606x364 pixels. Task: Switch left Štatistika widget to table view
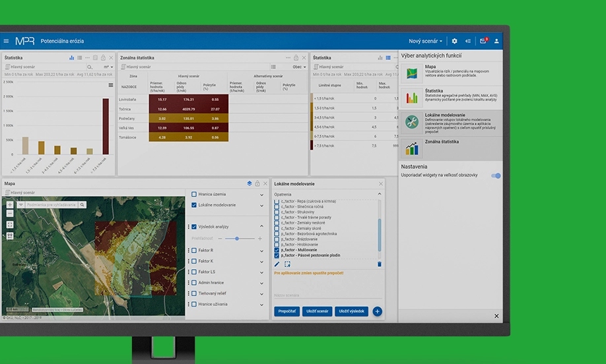tap(80, 57)
